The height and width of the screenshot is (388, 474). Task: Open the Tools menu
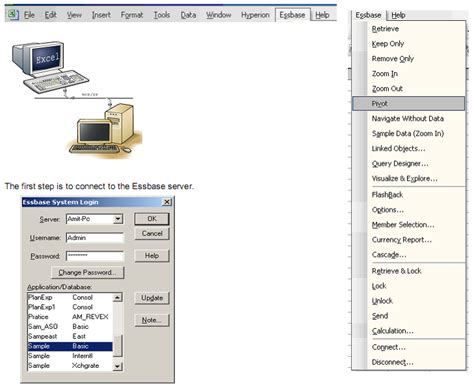coord(162,15)
